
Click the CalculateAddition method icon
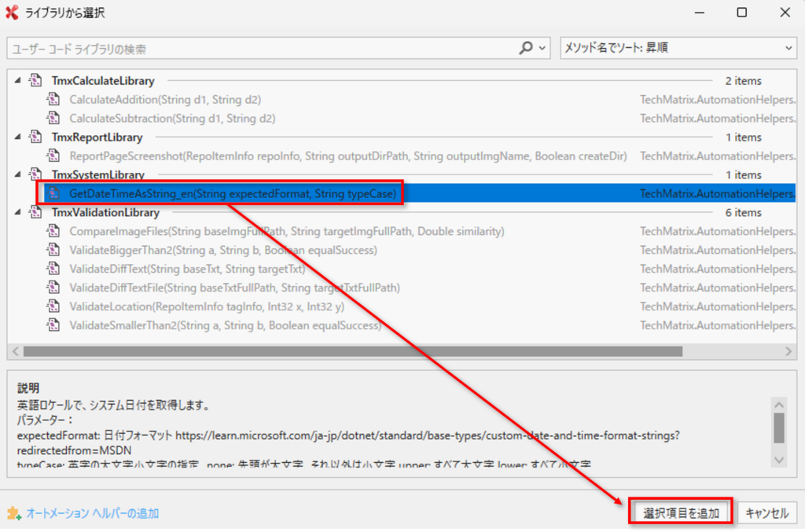coord(53,100)
